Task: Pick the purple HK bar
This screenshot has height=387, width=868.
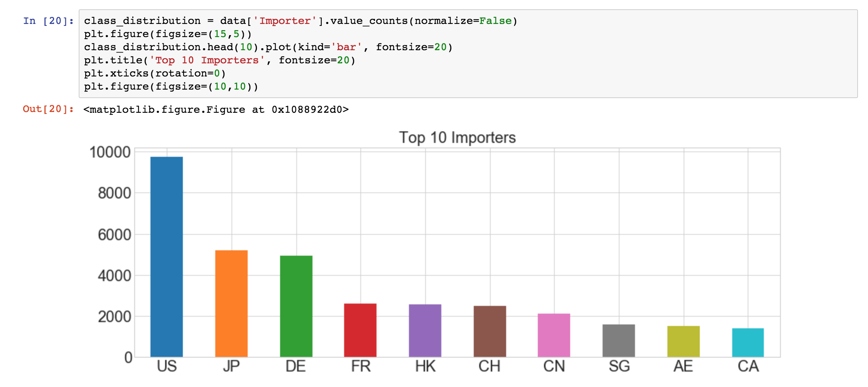Action: pyautogui.click(x=425, y=331)
